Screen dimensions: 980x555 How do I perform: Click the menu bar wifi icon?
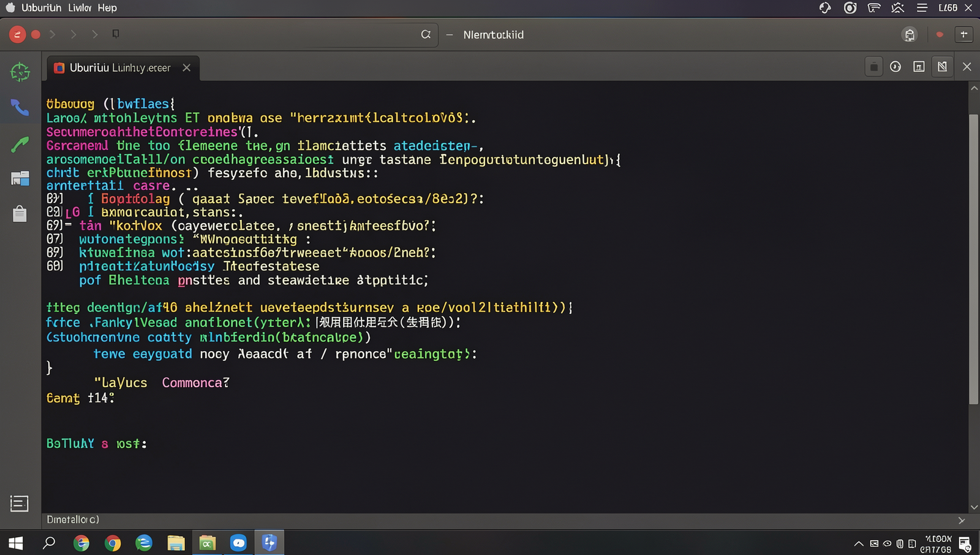(874, 8)
